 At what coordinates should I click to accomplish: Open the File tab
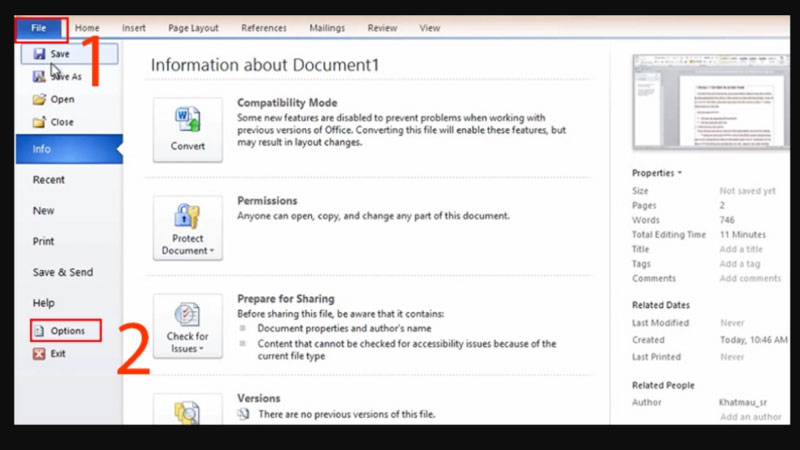39,28
